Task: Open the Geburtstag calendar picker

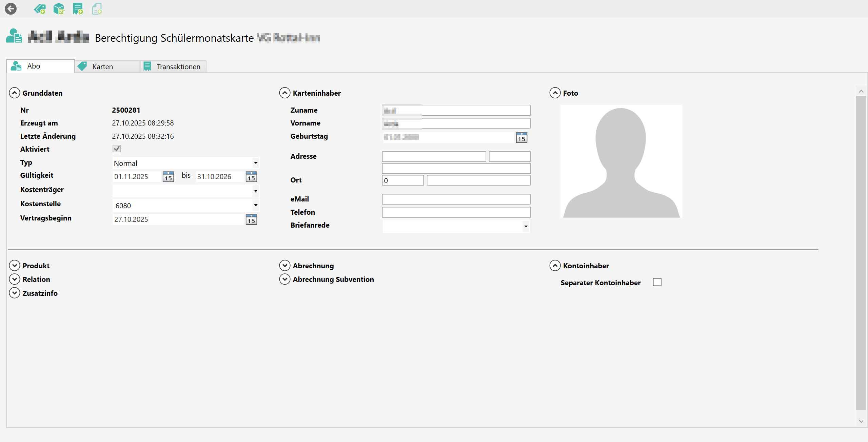Action: pos(521,137)
